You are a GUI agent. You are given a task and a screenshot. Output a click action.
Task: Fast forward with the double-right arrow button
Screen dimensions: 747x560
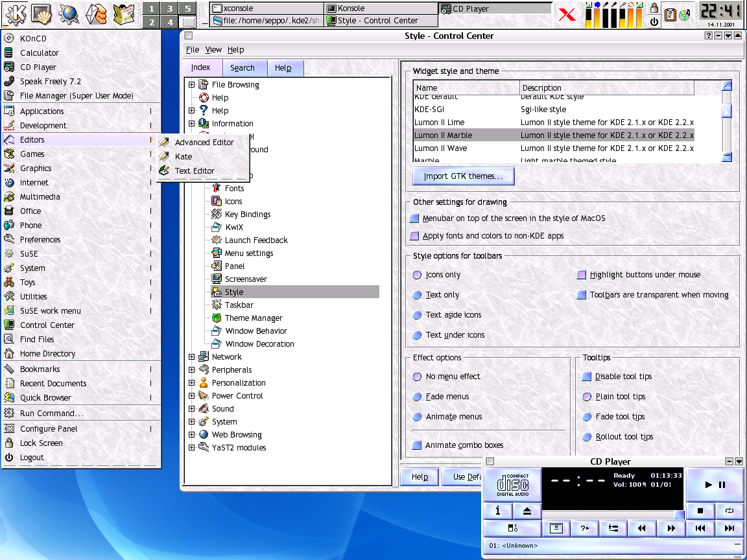click(671, 528)
